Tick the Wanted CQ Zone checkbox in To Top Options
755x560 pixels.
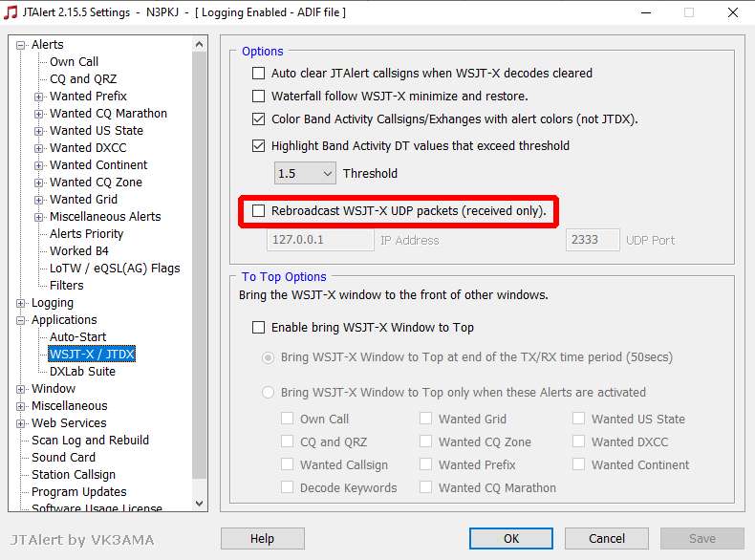click(425, 442)
